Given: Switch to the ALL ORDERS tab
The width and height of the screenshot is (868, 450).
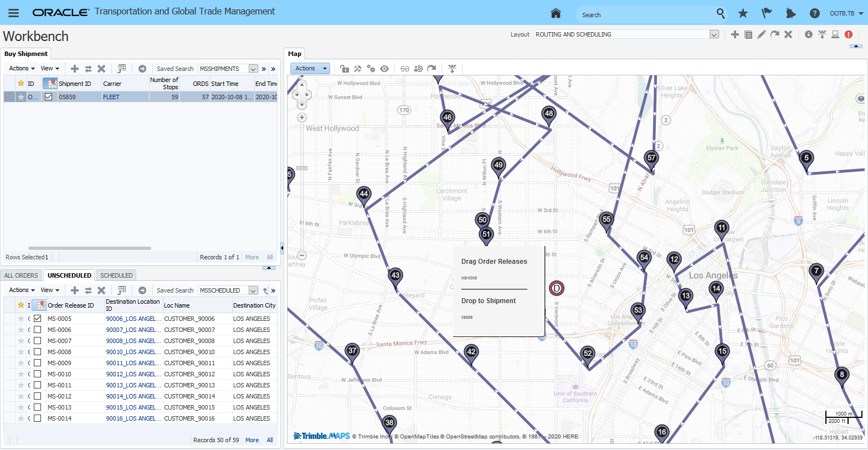Looking at the screenshot, I should click(x=21, y=275).
